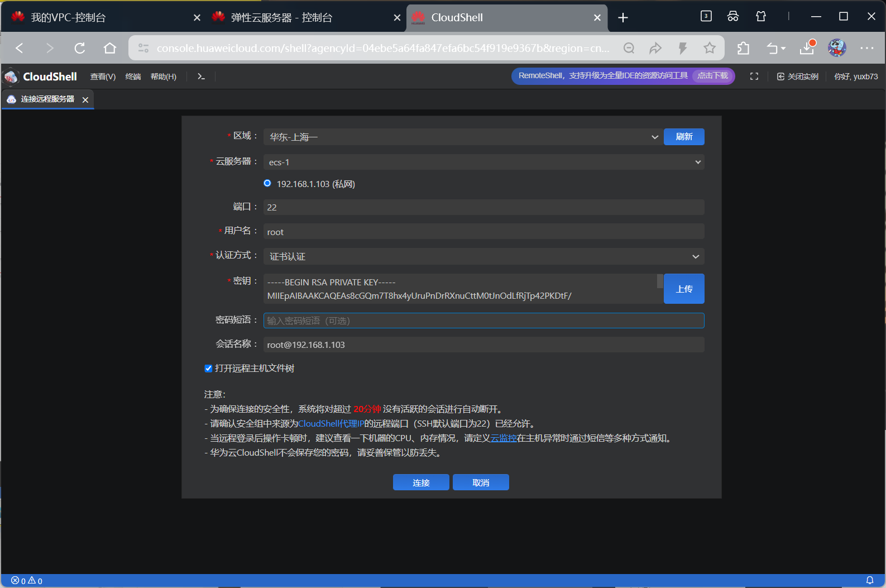Click the browser address bar URL
This screenshot has width=886, height=588.
click(383, 48)
